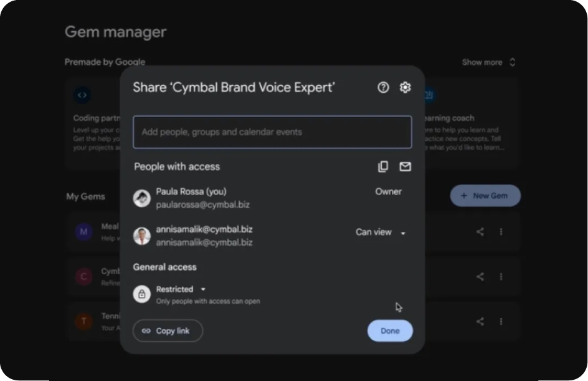Viewport: 588px width, 381px height.
Task: Click annisamalik profile avatar
Action: (142, 236)
